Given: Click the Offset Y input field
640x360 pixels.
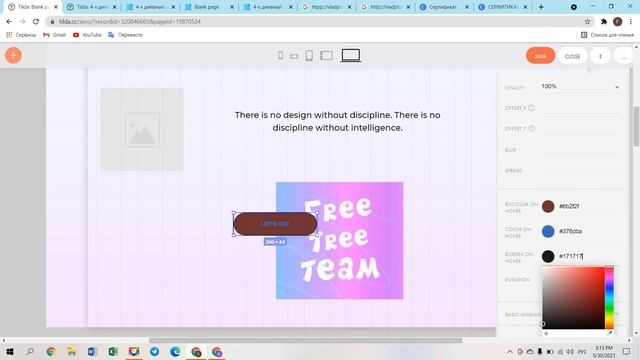Looking at the screenshot, I should pos(580,129).
